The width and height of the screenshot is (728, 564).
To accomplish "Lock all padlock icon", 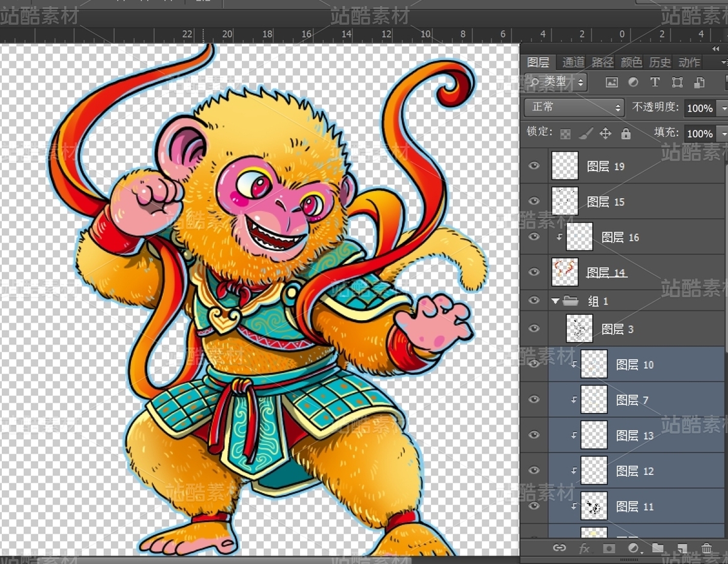I will (x=626, y=134).
